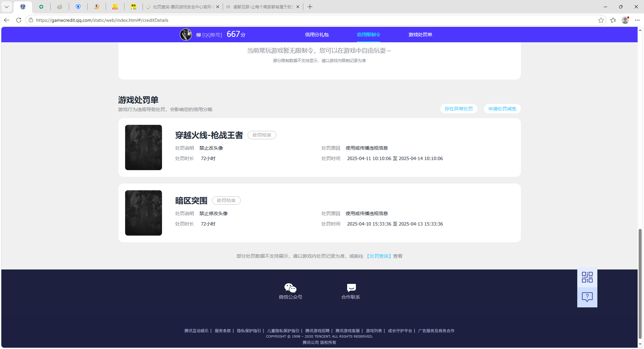Minimize the browser window
The width and height of the screenshot is (644, 349).
605,7
